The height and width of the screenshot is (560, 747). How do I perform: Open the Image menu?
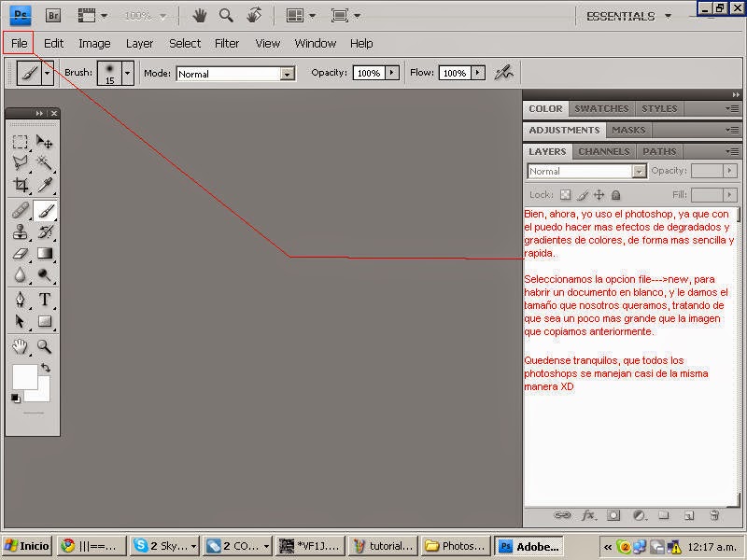click(94, 43)
